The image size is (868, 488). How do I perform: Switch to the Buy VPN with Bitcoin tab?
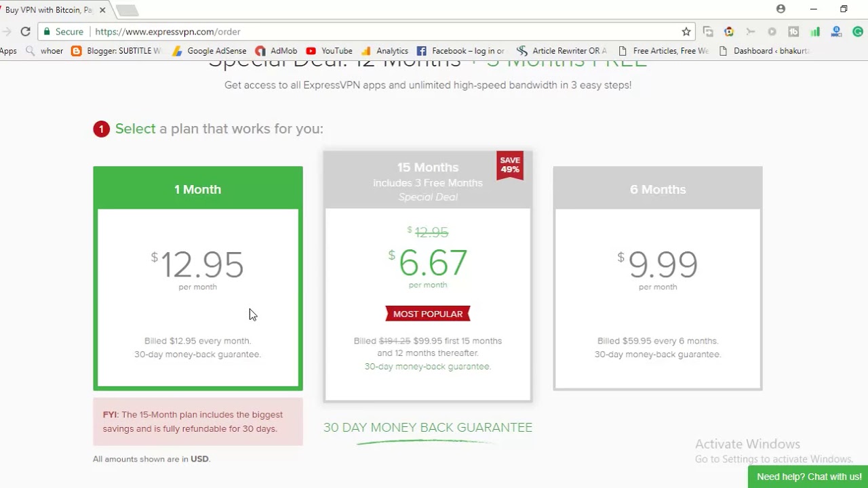point(47,10)
